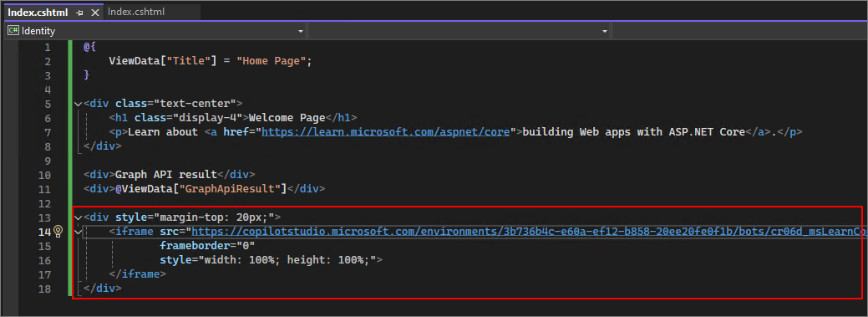The width and height of the screenshot is (868, 317).
Task: Click the "display-4" class value
Action: point(207,118)
